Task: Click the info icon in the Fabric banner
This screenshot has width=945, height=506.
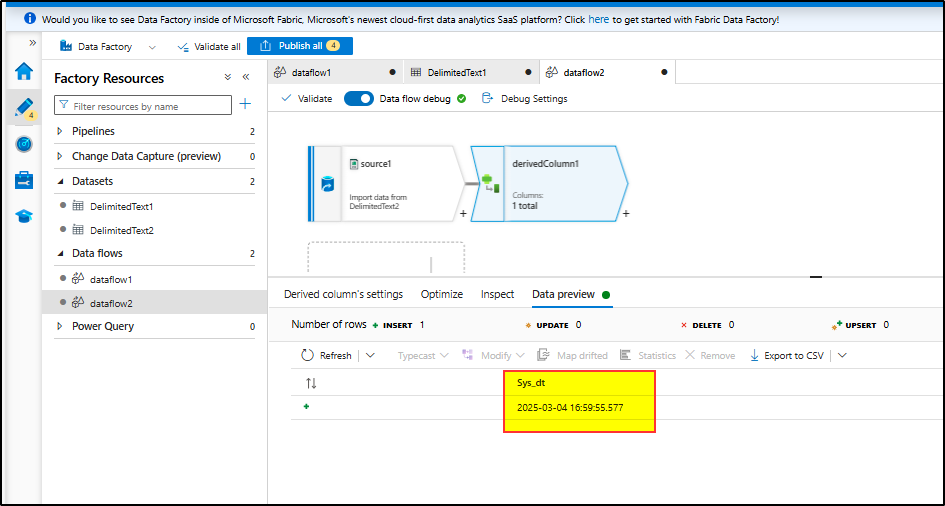Action: coord(30,18)
